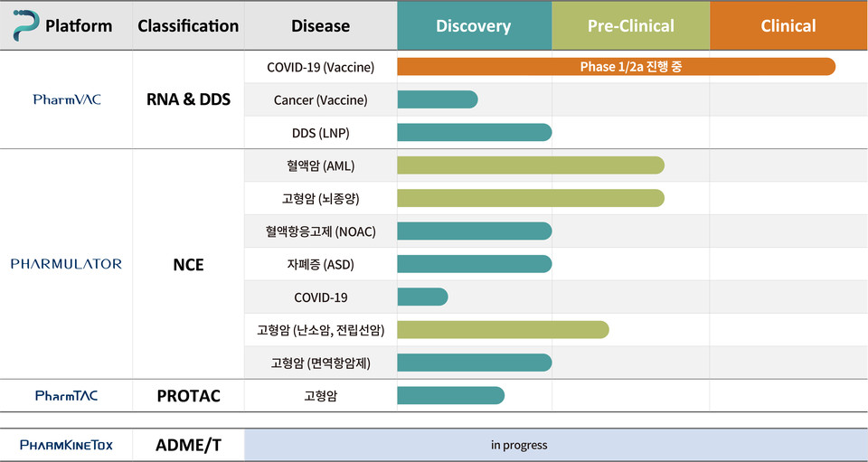This screenshot has width=868, height=462.
Task: Click the 고형암 (뇌종양) green progress bar
Action: point(531,198)
